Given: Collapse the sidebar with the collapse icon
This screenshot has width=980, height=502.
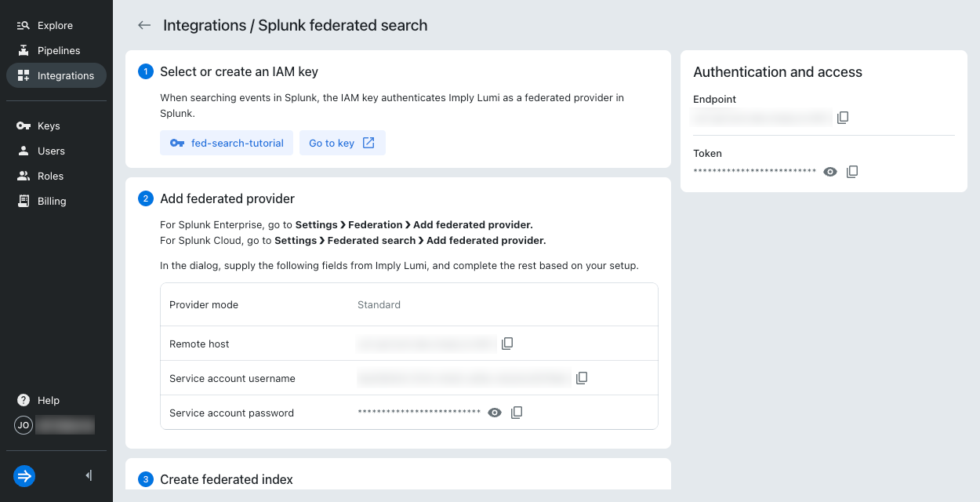Looking at the screenshot, I should point(89,475).
